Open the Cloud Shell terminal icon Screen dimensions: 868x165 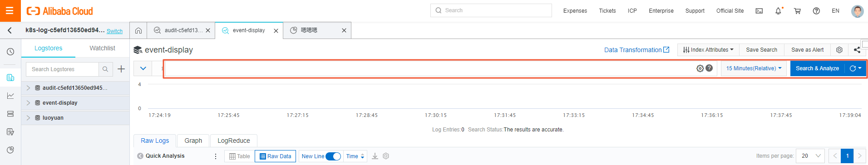click(759, 11)
